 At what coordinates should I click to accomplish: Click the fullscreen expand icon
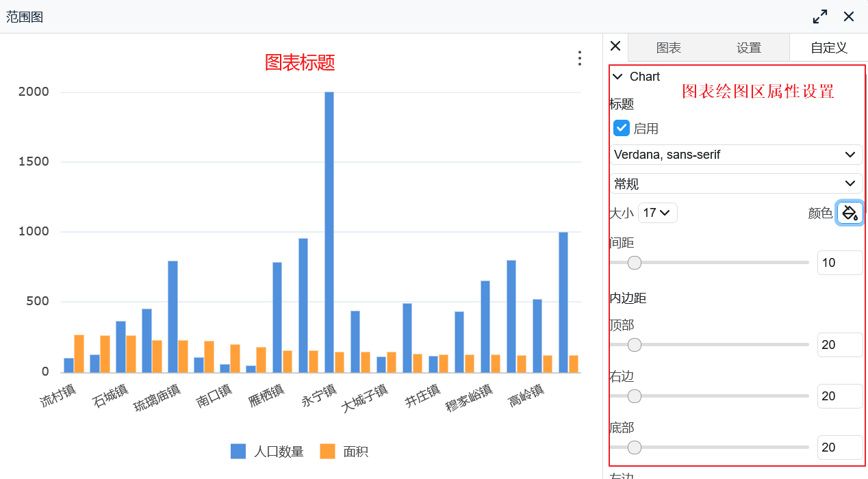819,16
